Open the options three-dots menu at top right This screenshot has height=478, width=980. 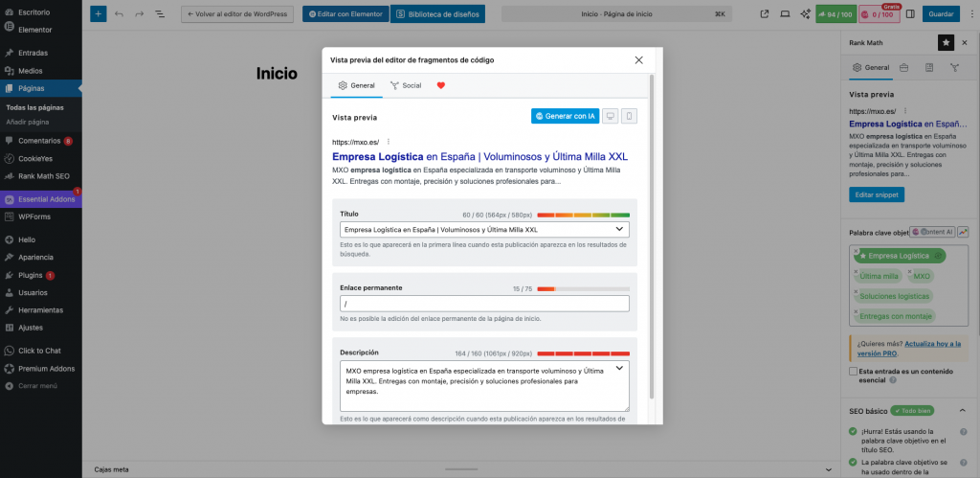pyautogui.click(x=970, y=13)
